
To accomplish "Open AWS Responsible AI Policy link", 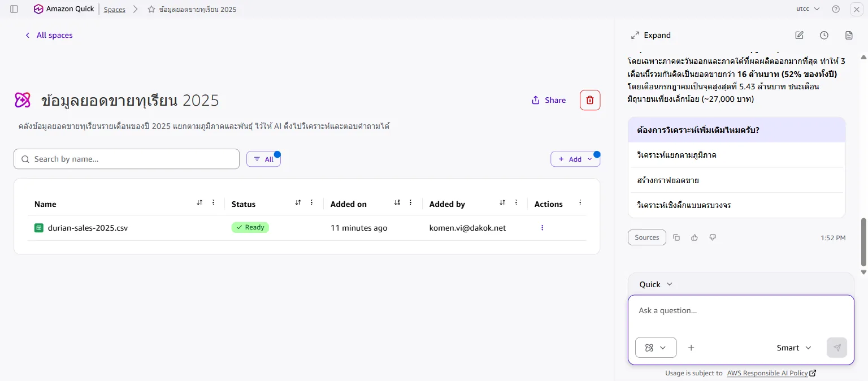I will [x=771, y=373].
